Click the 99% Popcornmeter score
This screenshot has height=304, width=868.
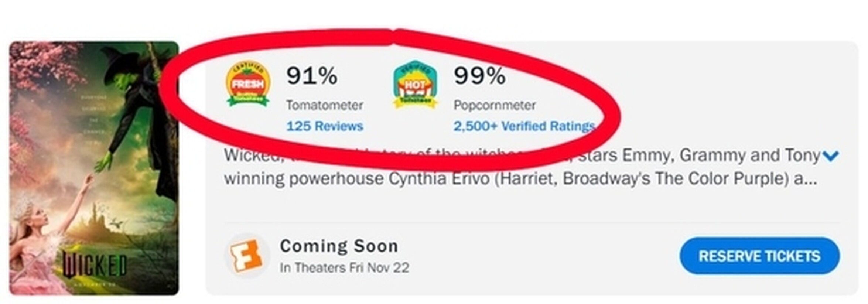pos(479,76)
